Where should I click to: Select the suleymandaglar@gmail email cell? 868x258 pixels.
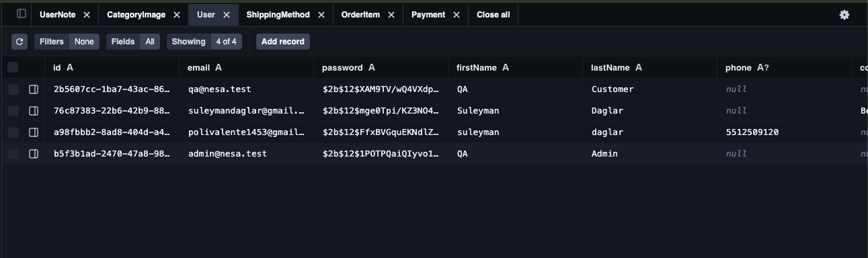pyautogui.click(x=246, y=111)
